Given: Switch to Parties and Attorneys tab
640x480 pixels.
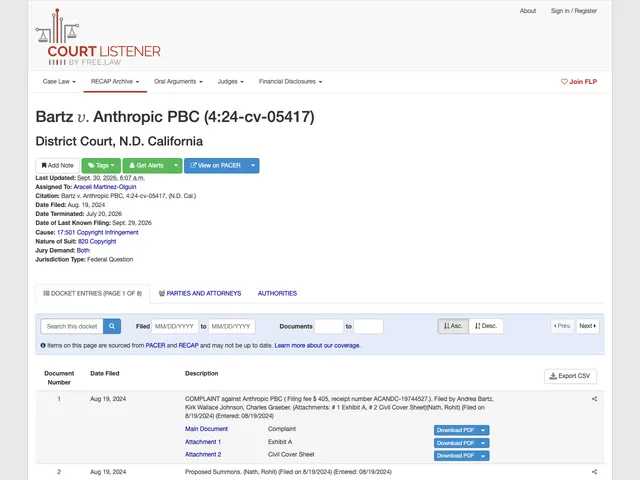Looking at the screenshot, I should click(200, 293).
